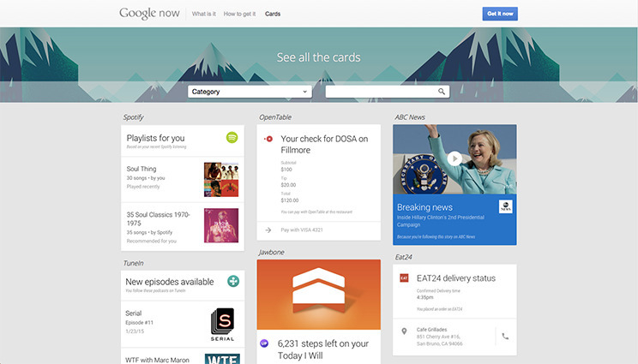
Task: Click the ABC News logo badge
Action: click(505, 206)
